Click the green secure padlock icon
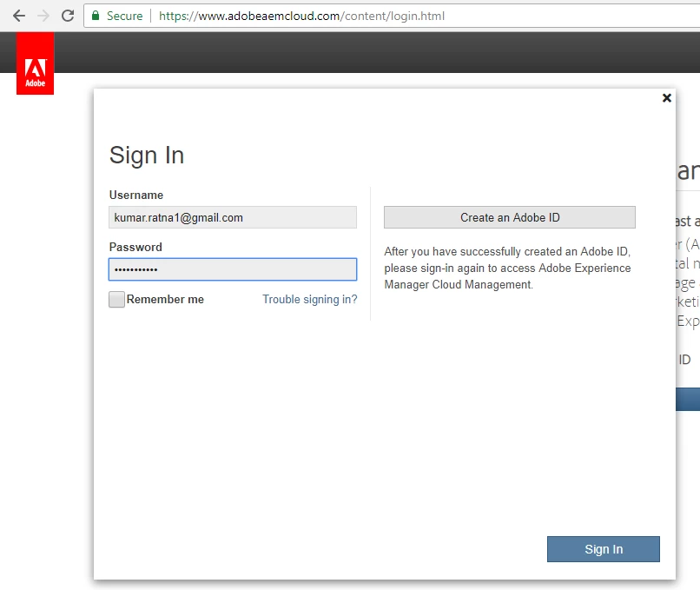Viewport: 700px width, 590px height. click(x=95, y=17)
